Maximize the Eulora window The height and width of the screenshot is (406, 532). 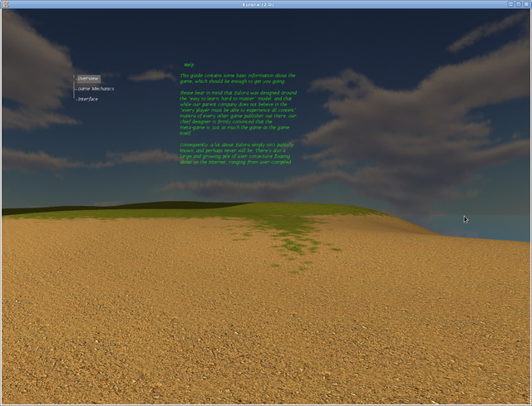519,4
